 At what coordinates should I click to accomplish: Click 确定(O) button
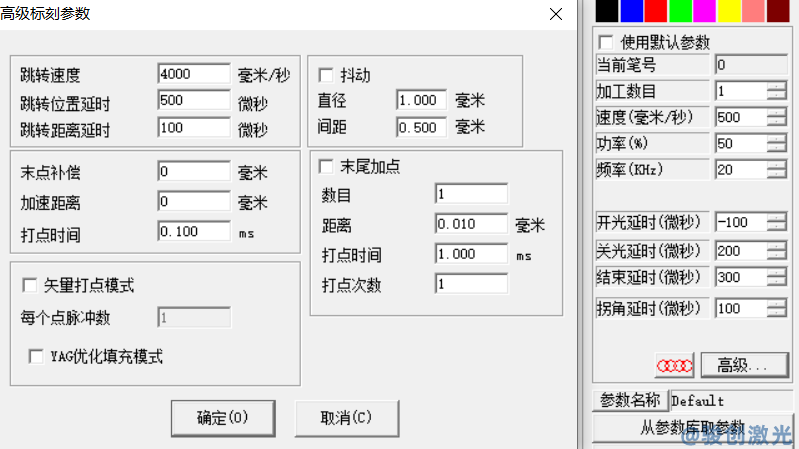click(x=223, y=418)
